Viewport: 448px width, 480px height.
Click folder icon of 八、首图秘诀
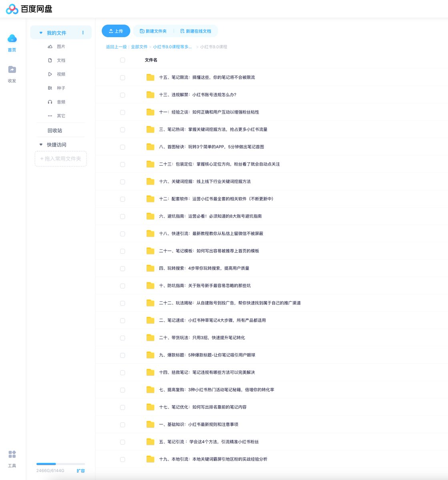point(151,147)
